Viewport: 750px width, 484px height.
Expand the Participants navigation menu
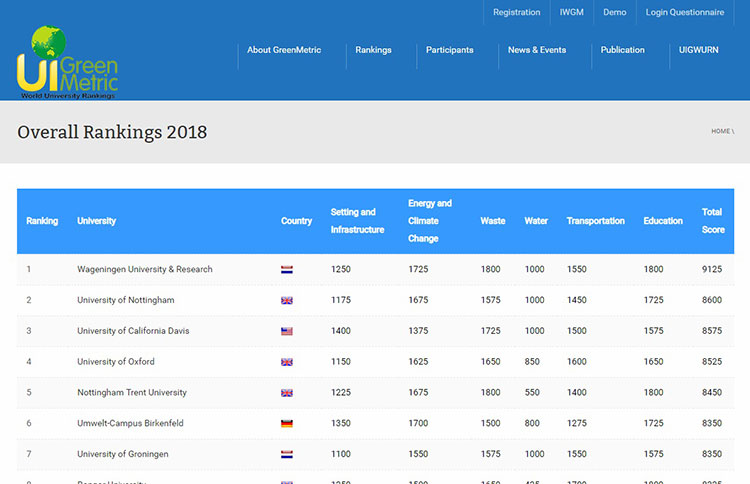449,50
